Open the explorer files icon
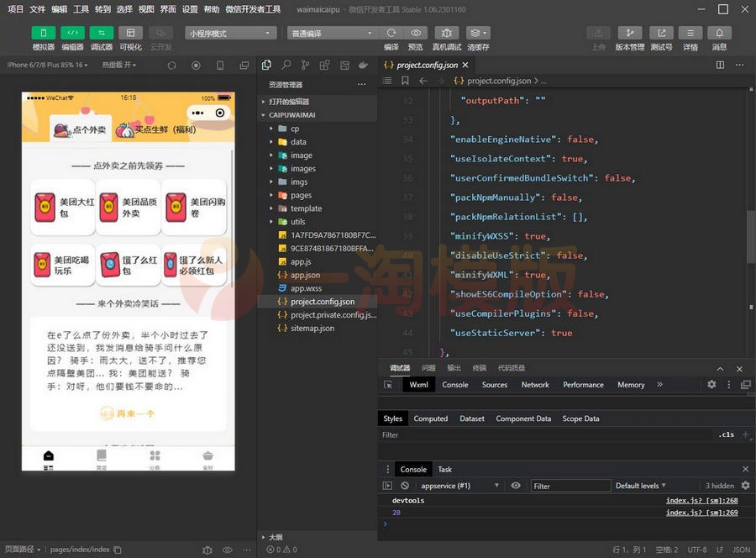The height and width of the screenshot is (558, 756). (266, 65)
